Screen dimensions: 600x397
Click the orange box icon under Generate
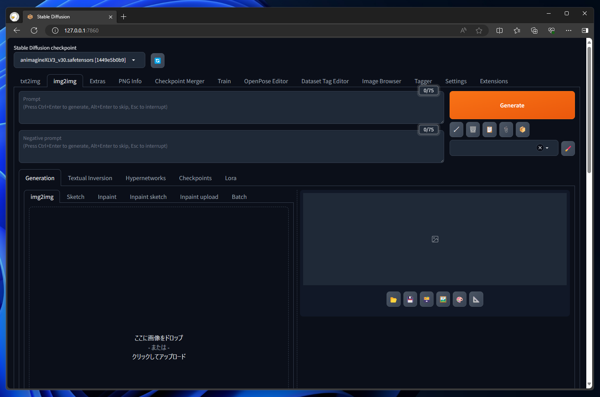coord(522,129)
